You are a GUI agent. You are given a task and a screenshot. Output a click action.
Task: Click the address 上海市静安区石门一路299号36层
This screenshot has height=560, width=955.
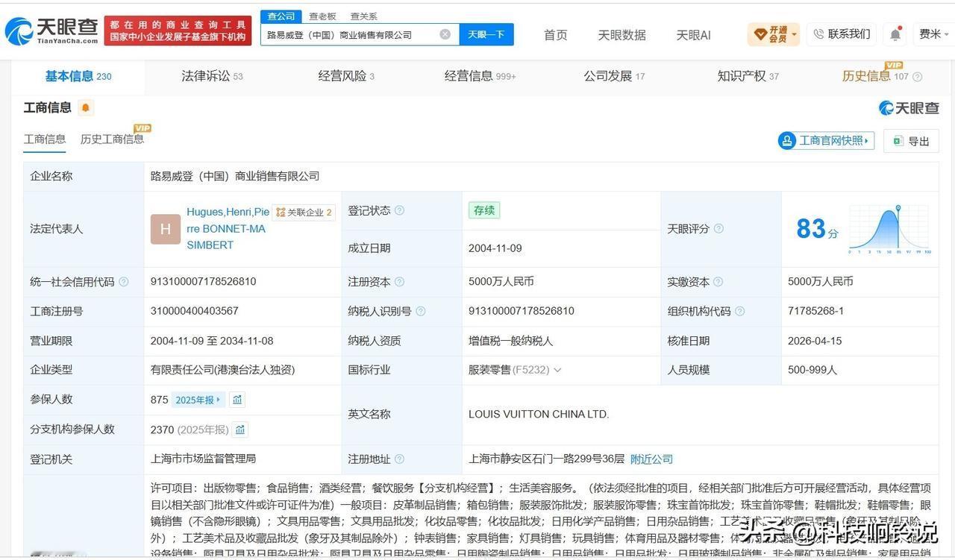547,459
